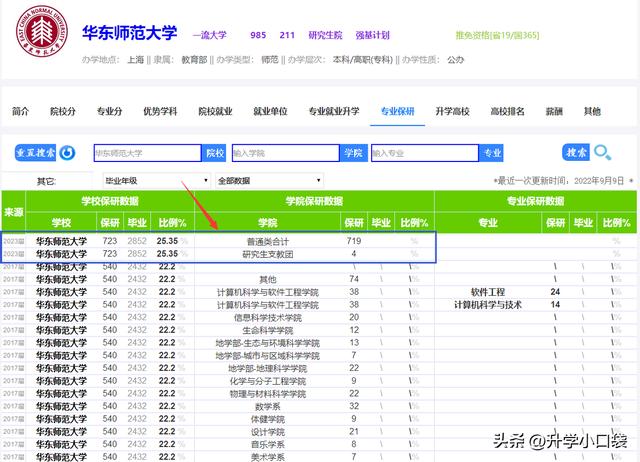Click the 学院保研数据 column group header

tap(314, 201)
